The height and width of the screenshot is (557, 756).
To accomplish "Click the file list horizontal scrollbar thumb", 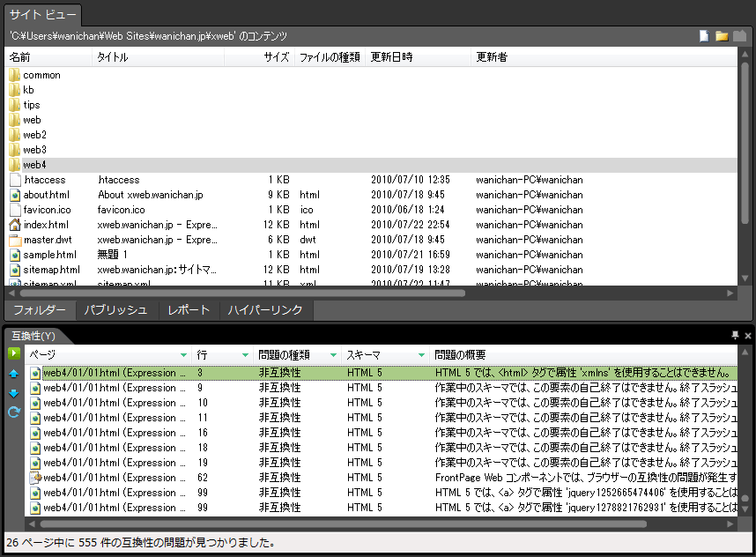I will point(242,293).
